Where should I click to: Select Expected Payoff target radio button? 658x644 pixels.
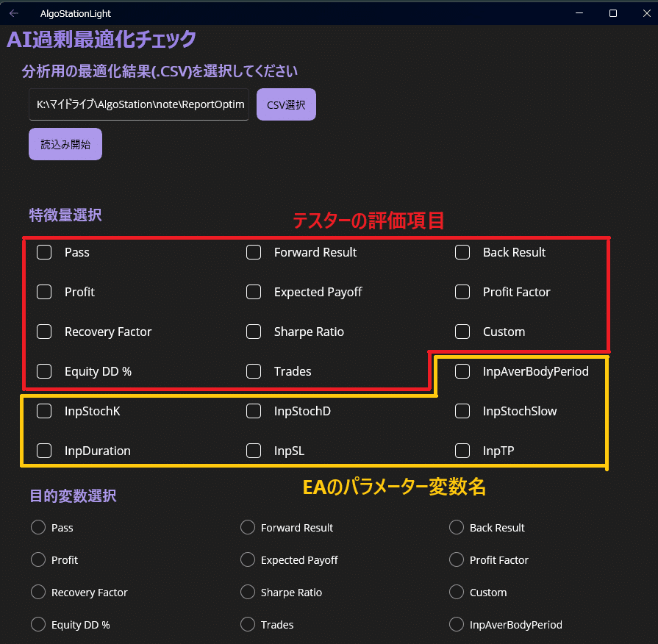(248, 559)
